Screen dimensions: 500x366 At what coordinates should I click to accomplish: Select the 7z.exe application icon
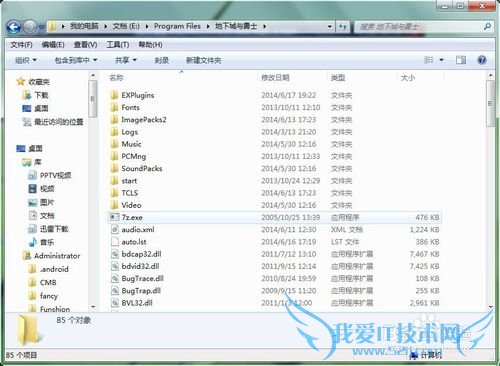tap(114, 217)
